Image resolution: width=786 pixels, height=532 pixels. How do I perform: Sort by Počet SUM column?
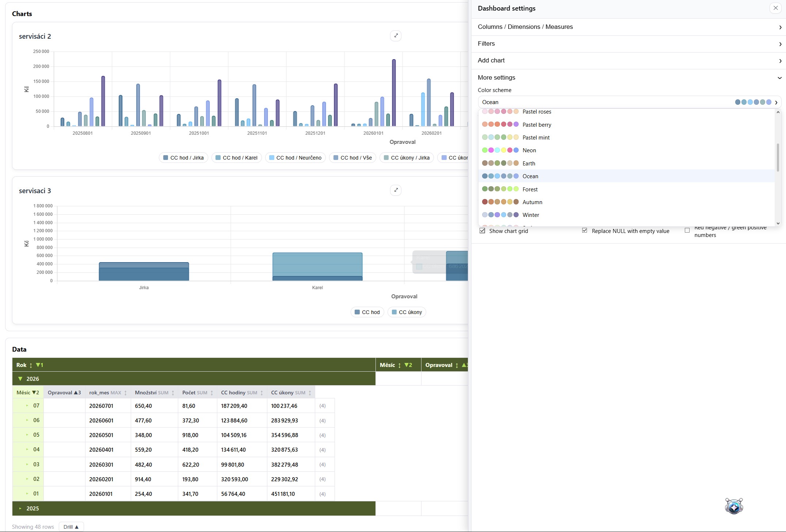tap(211, 393)
